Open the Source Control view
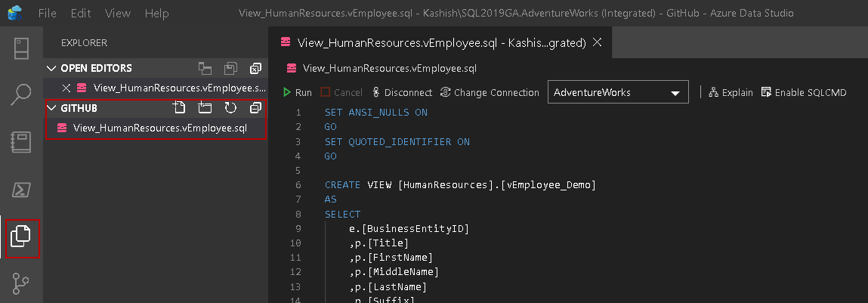The width and height of the screenshot is (868, 303). tap(21, 283)
